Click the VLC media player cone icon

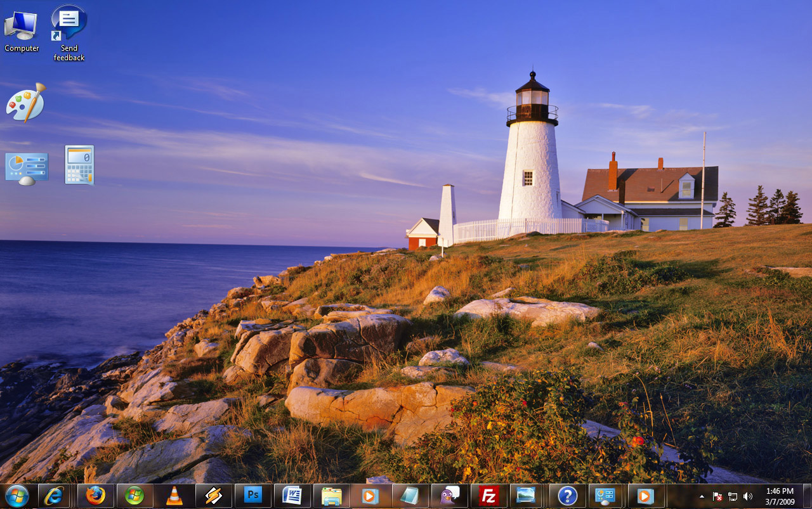click(x=174, y=495)
